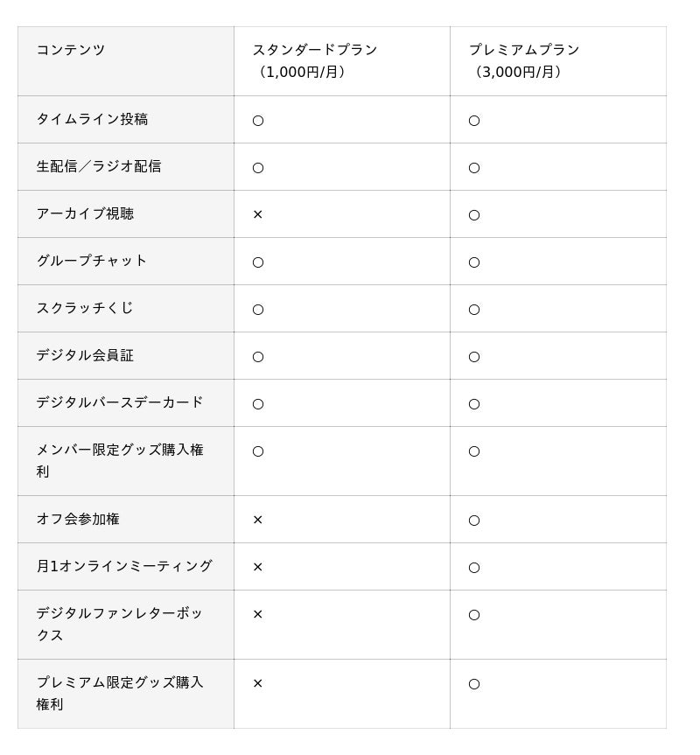Click the アーカイブ視聴 row label
The height and width of the screenshot is (755, 700).
click(x=85, y=213)
